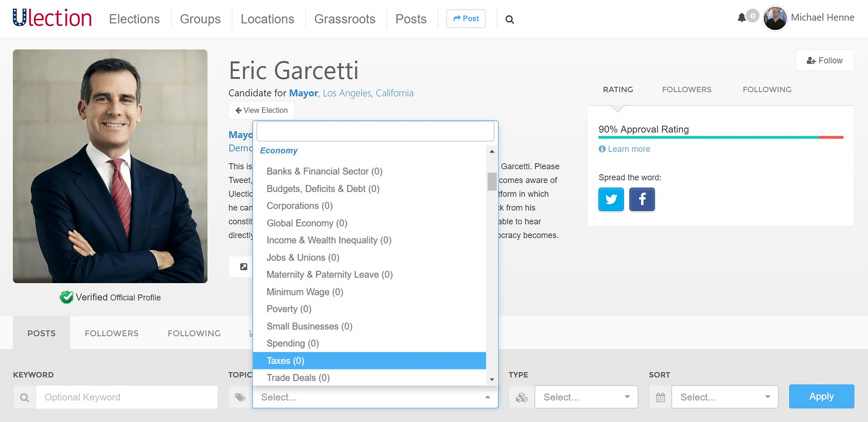868x422 pixels.
Task: Open the Learn more link
Action: [x=628, y=149]
